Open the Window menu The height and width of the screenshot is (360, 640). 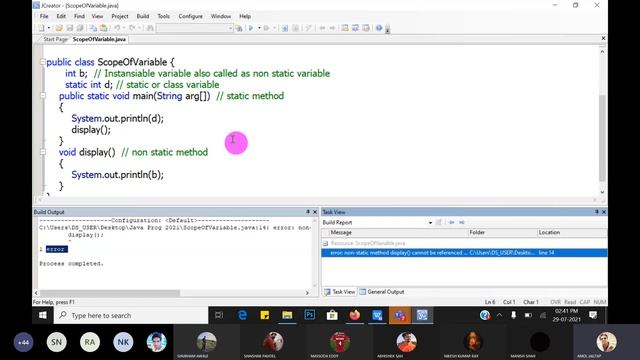coord(221,16)
